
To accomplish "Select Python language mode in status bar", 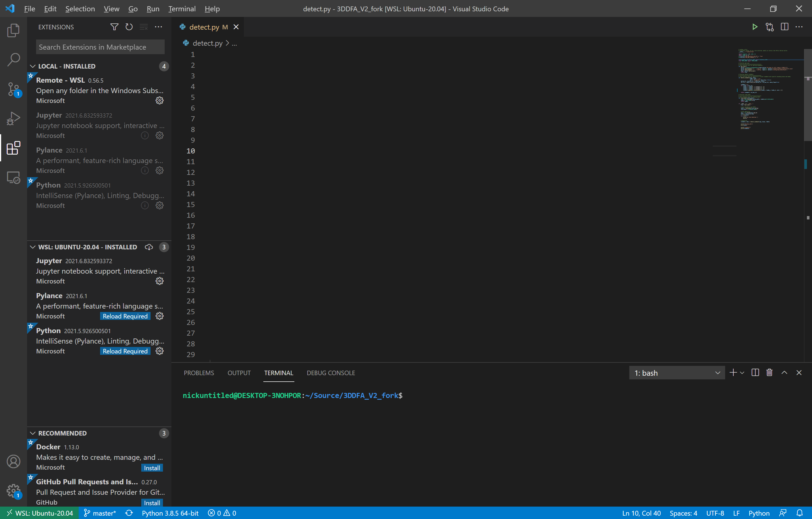I will pos(759,513).
